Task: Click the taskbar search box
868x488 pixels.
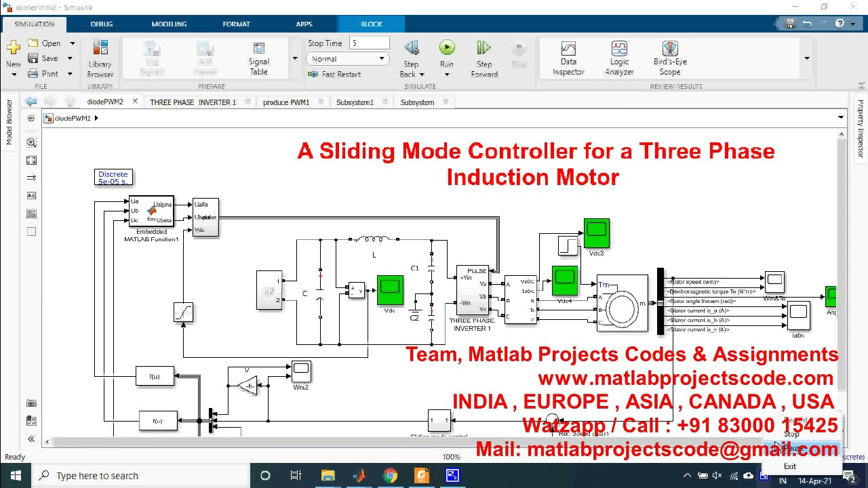Action: pyautogui.click(x=141, y=476)
